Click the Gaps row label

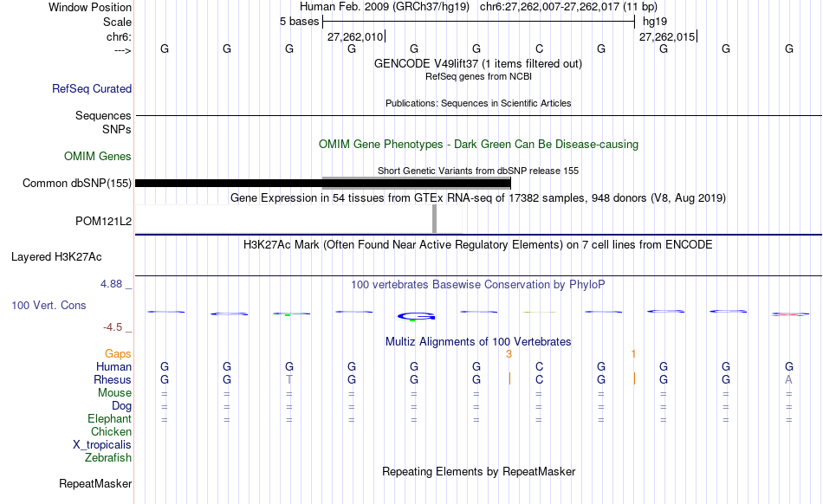[118, 354]
